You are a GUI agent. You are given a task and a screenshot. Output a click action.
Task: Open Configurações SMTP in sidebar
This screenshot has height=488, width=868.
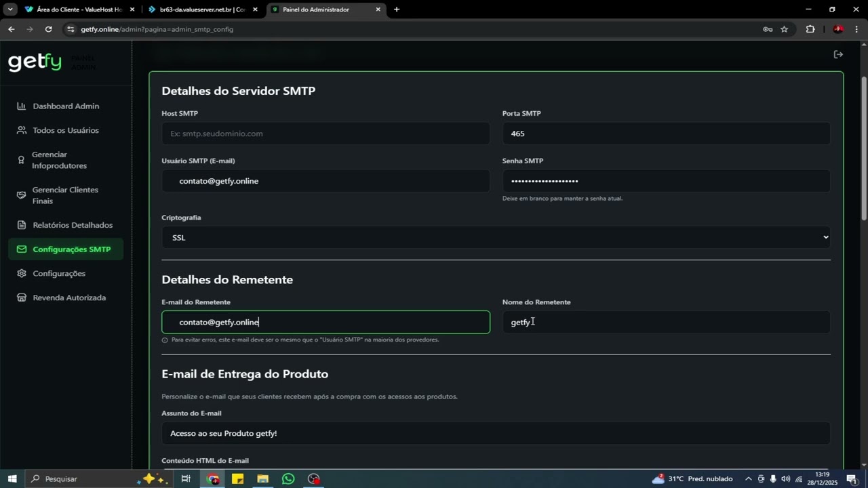[x=66, y=249]
